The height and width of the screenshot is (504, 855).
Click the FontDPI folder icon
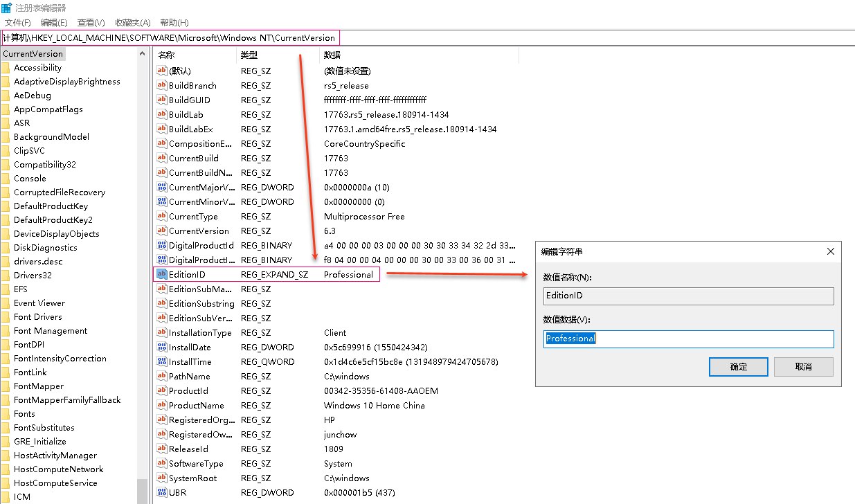(x=6, y=345)
